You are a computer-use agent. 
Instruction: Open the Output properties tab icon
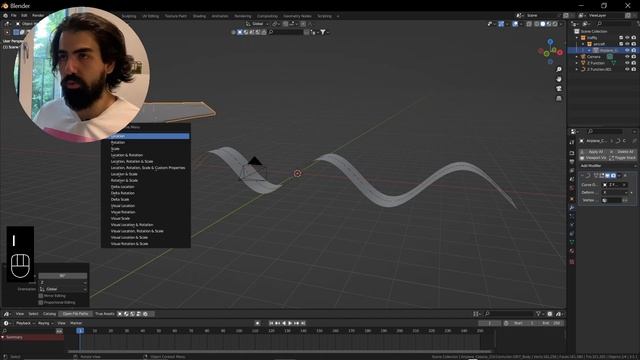pos(572,161)
